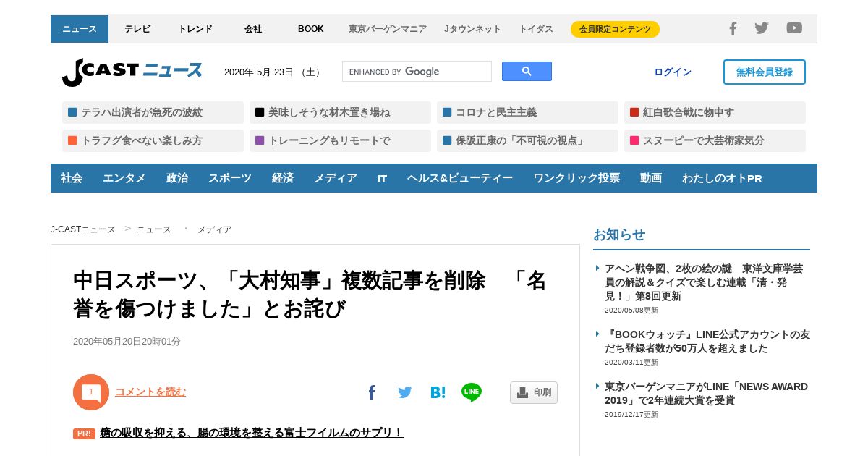Open 東京バーゲンマニア link
868x456 pixels.
click(x=388, y=29)
